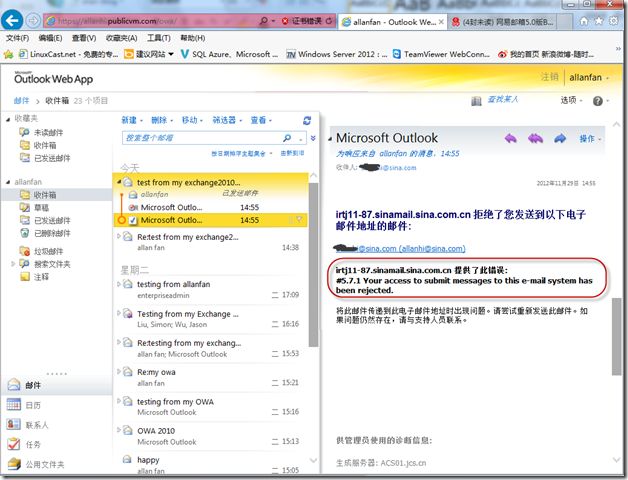
Task: Click the refresh mail list icon
Action: coord(306,120)
